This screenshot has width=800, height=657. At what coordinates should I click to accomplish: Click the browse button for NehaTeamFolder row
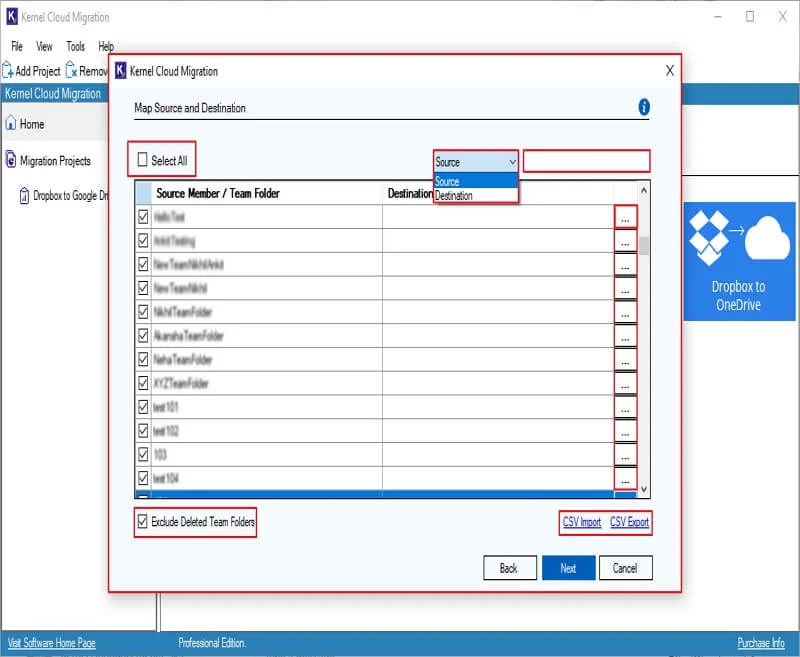pos(625,360)
